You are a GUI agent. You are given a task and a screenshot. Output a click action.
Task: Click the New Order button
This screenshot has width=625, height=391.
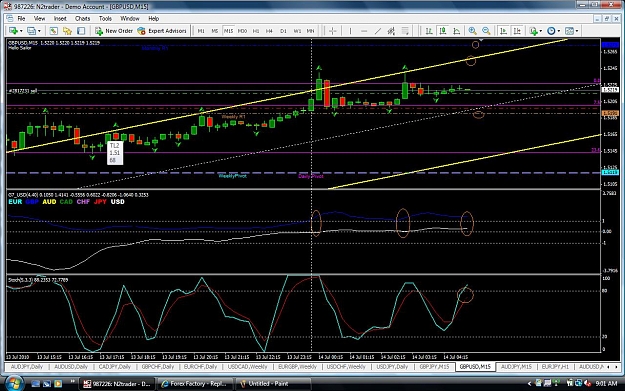pos(114,31)
